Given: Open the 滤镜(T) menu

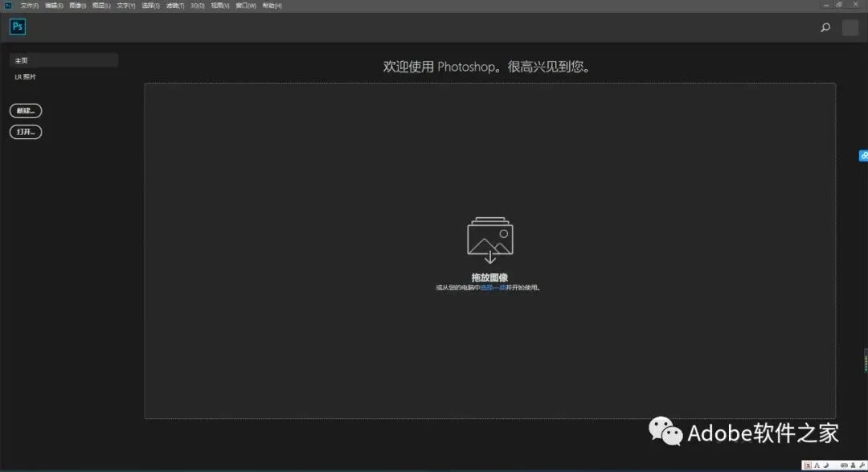Looking at the screenshot, I should (x=175, y=6).
